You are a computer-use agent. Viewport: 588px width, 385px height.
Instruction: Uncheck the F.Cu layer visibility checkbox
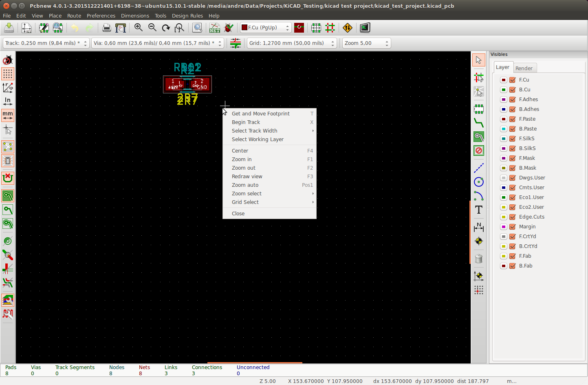coord(513,80)
